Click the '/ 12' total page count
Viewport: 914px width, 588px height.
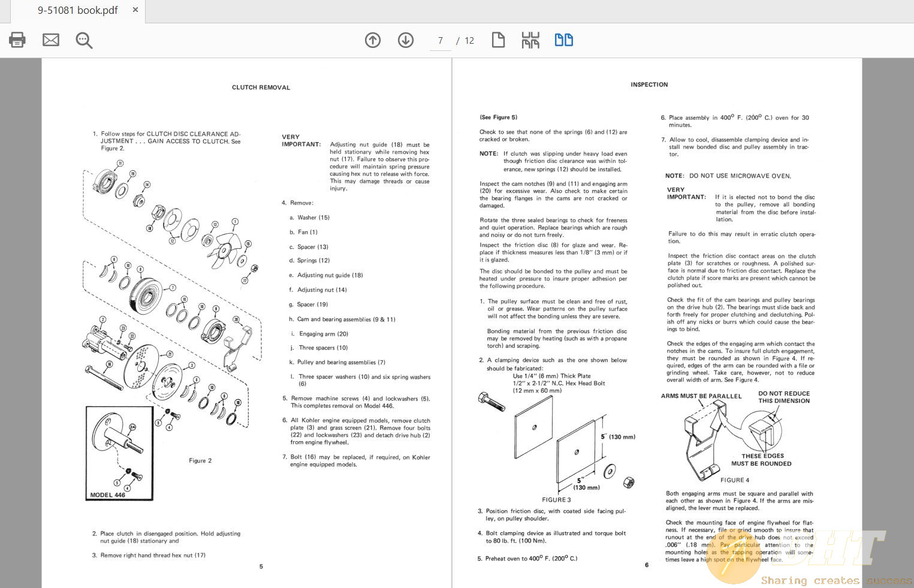[465, 41]
